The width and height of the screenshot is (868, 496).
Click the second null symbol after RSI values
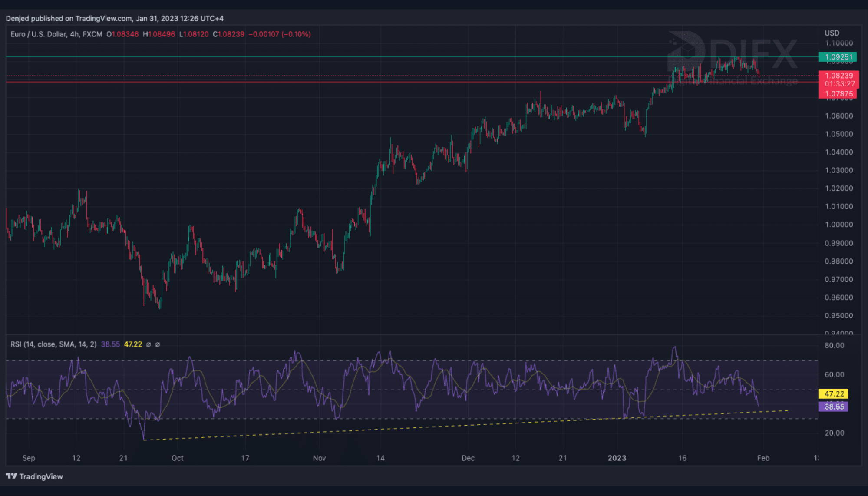[x=158, y=344]
